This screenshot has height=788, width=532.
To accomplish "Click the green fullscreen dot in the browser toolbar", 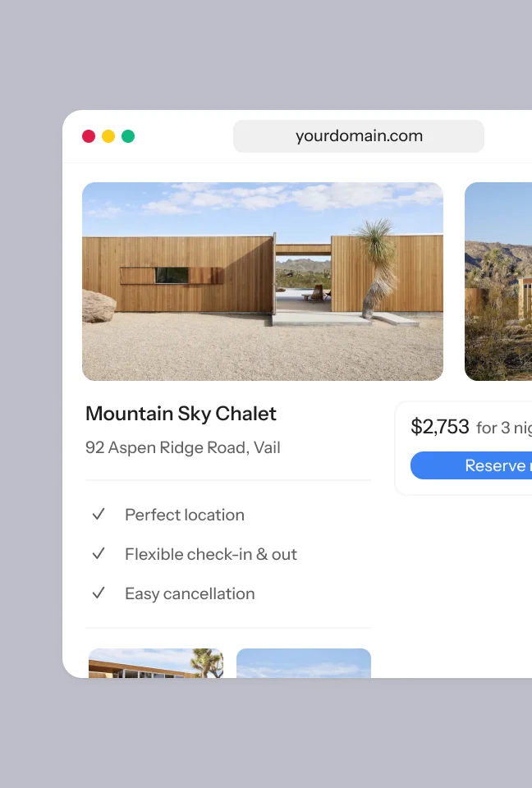I will click(128, 136).
